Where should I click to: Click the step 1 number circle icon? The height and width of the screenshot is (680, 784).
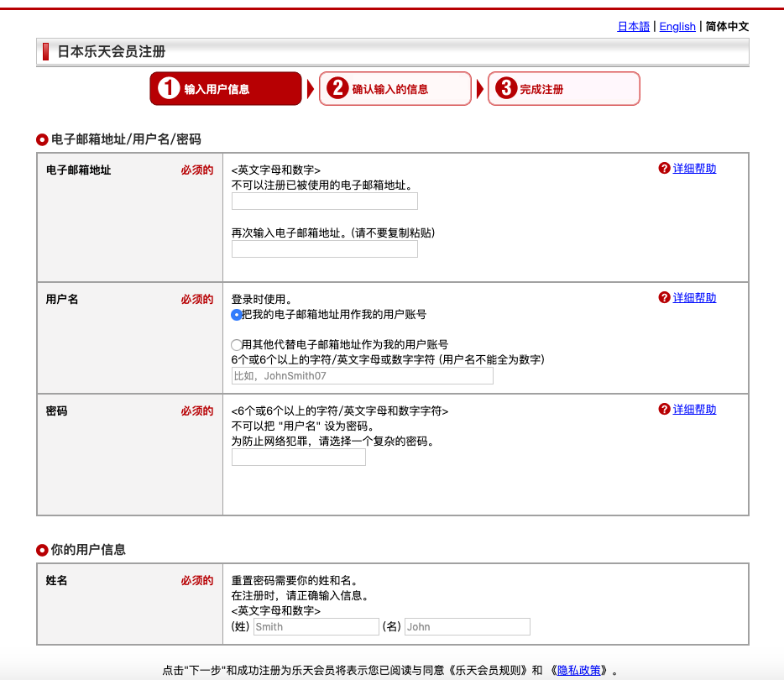tap(169, 88)
